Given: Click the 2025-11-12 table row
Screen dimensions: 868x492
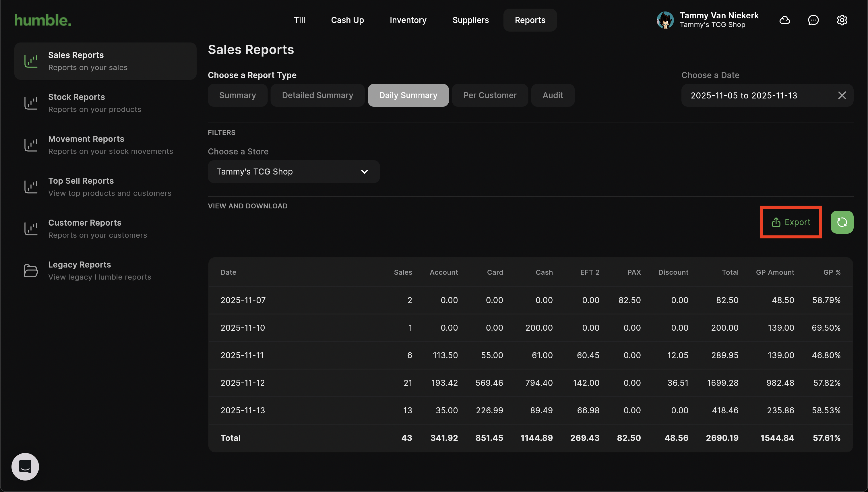Looking at the screenshot, I should click(530, 383).
